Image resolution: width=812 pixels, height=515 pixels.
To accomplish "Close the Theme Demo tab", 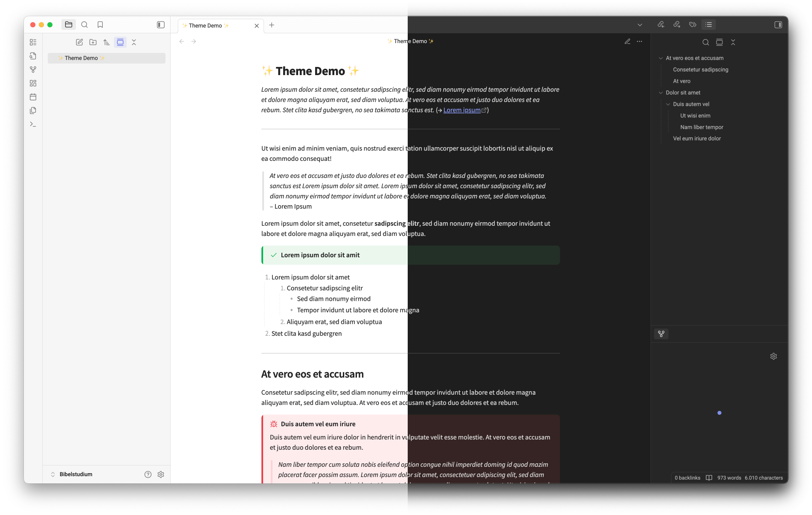I will click(257, 26).
